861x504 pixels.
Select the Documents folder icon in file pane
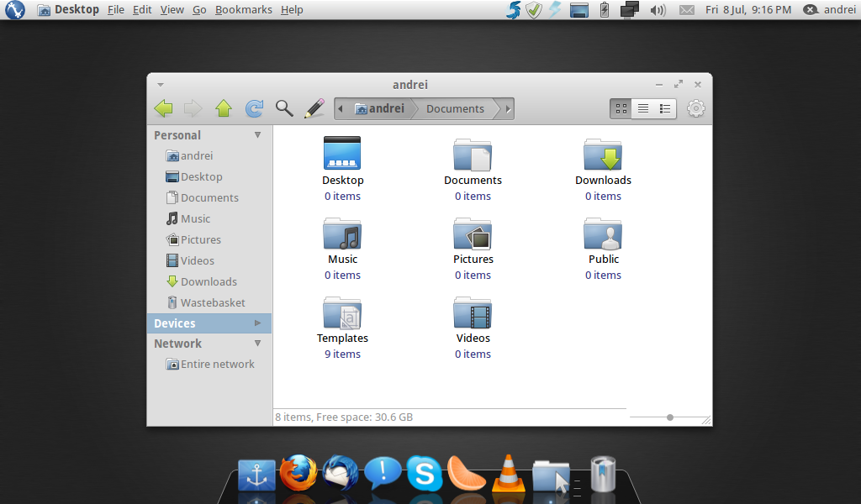pos(473,154)
